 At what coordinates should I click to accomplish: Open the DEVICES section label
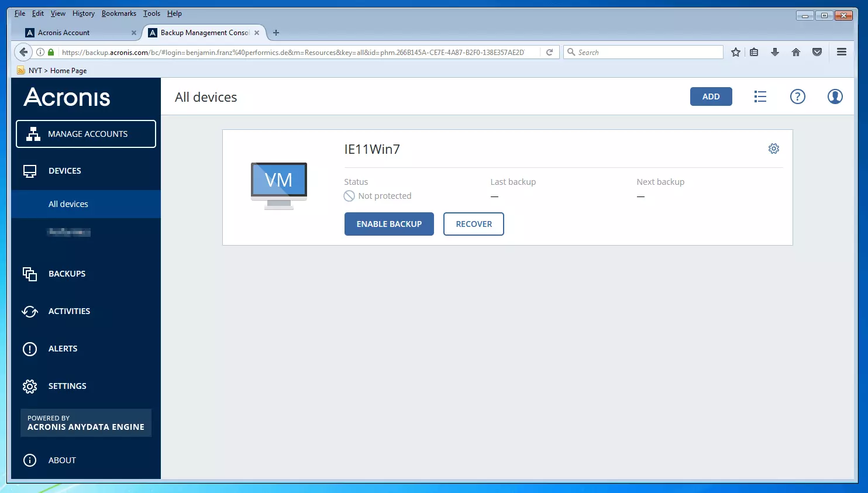click(65, 171)
